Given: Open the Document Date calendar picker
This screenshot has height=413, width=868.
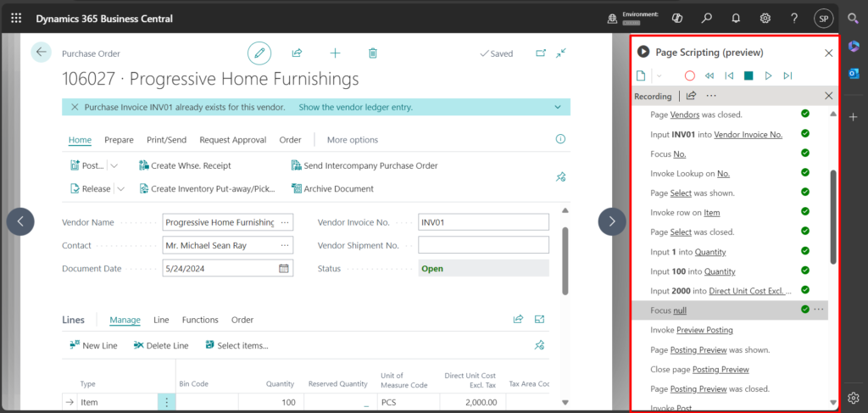Looking at the screenshot, I should pos(283,269).
